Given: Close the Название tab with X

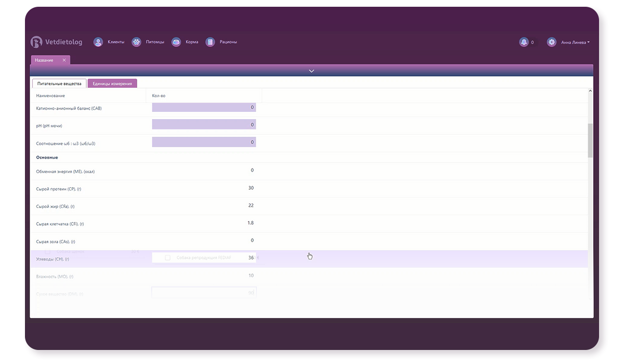Looking at the screenshot, I should (x=64, y=60).
